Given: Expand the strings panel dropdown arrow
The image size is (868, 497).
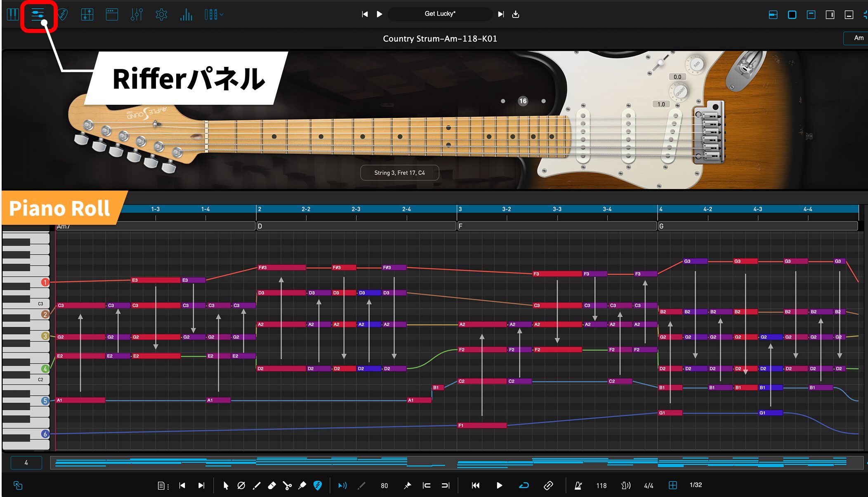Looking at the screenshot, I should coord(222,15).
